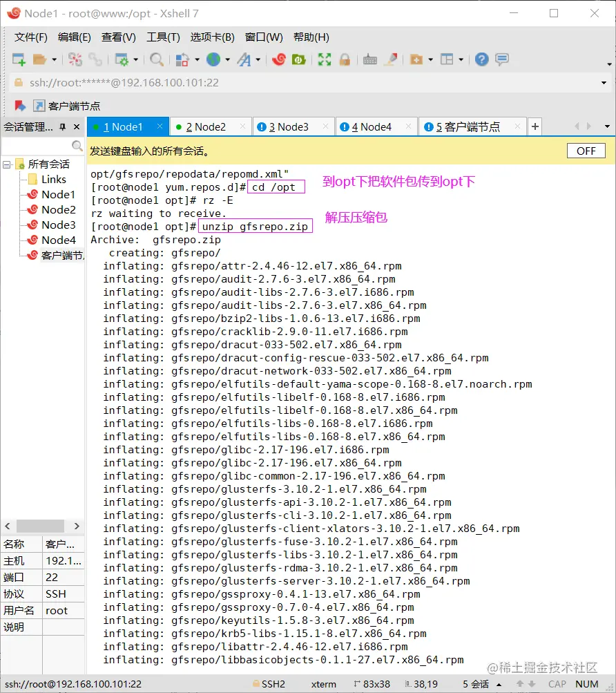Launch Xftp green toolbar icon

299,59
